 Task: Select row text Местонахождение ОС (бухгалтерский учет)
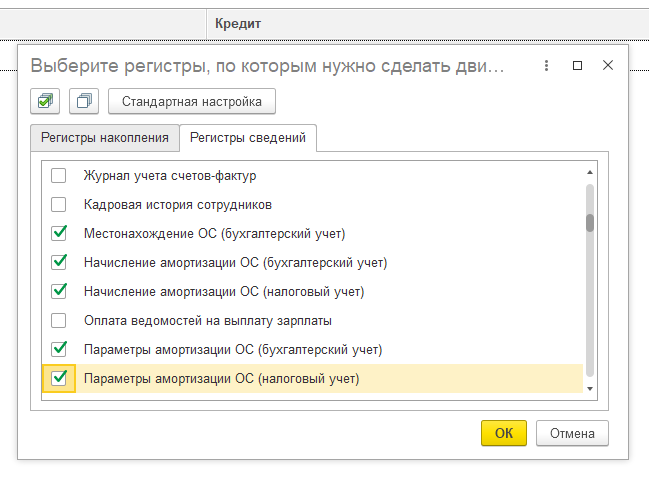pos(214,233)
